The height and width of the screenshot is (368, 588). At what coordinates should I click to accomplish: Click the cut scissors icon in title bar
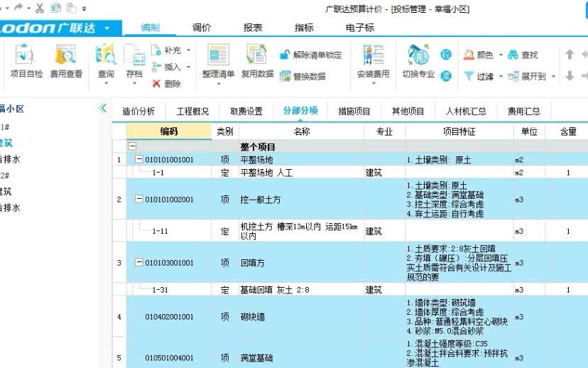39,8
